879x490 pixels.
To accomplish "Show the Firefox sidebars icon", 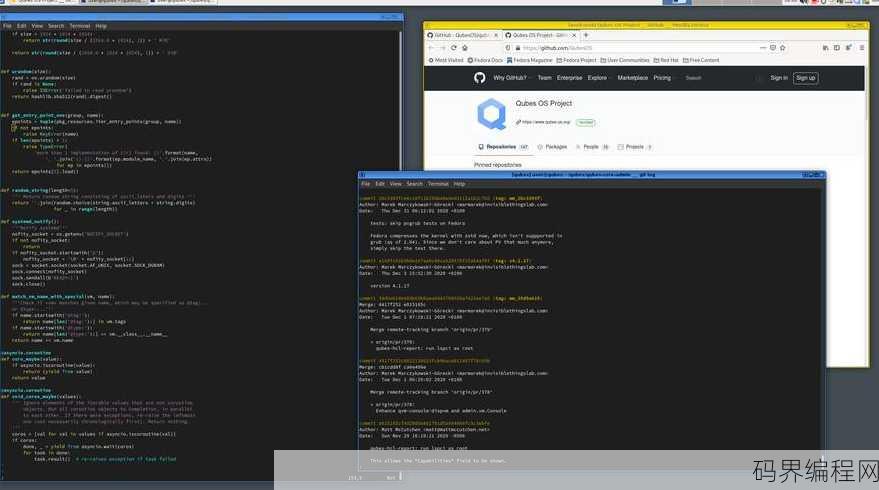I will click(837, 48).
